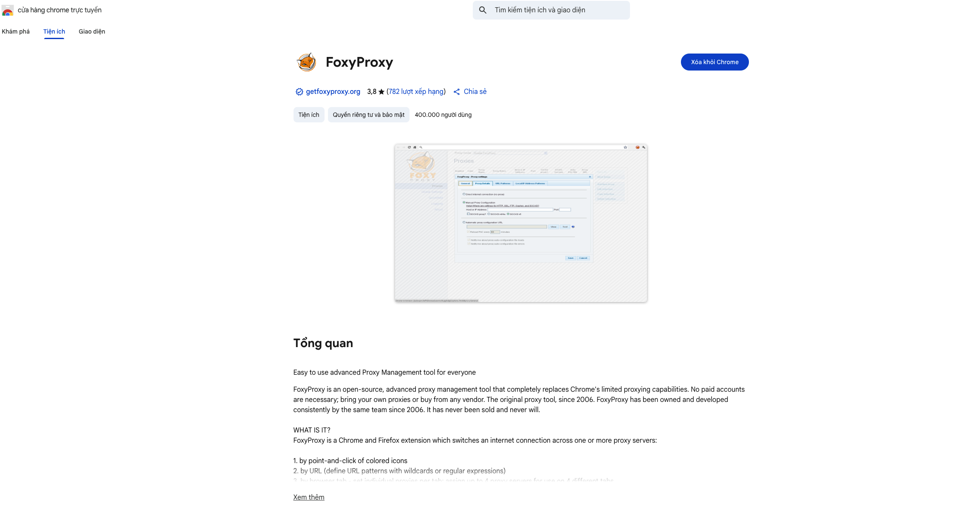Screen dimensions: 980x506
Task: Open the FoxyProxy screenshot preview
Action: [521, 223]
